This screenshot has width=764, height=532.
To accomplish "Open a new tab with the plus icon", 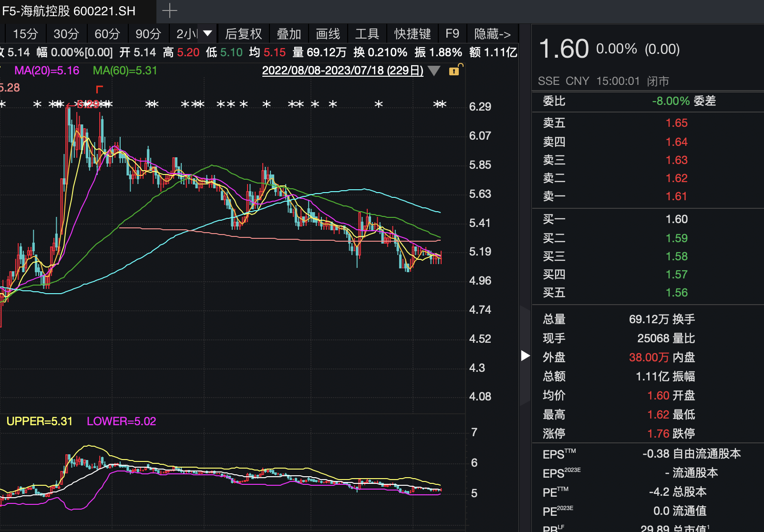I will [169, 10].
